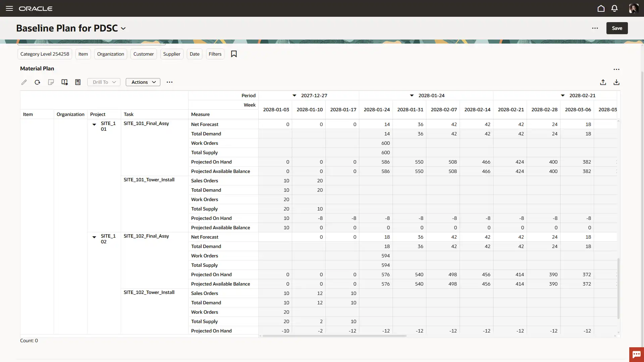Collapse the SITE_102 project row
644x362 pixels.
94,237
